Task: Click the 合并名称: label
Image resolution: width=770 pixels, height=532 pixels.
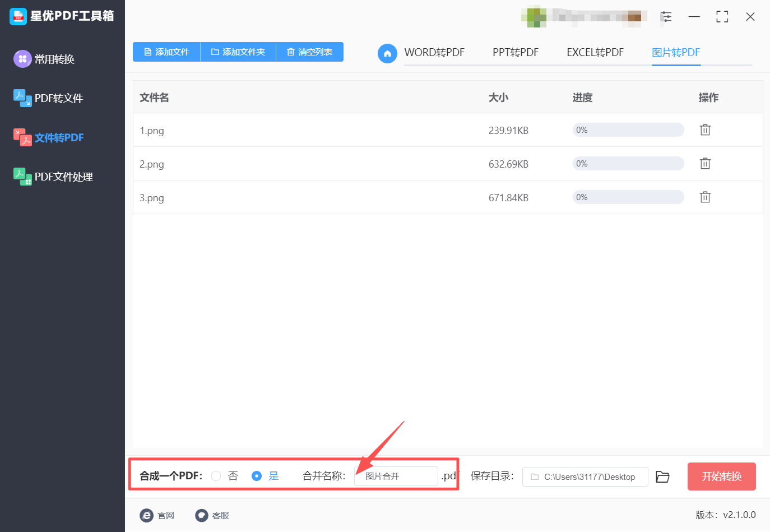Action: tap(324, 476)
